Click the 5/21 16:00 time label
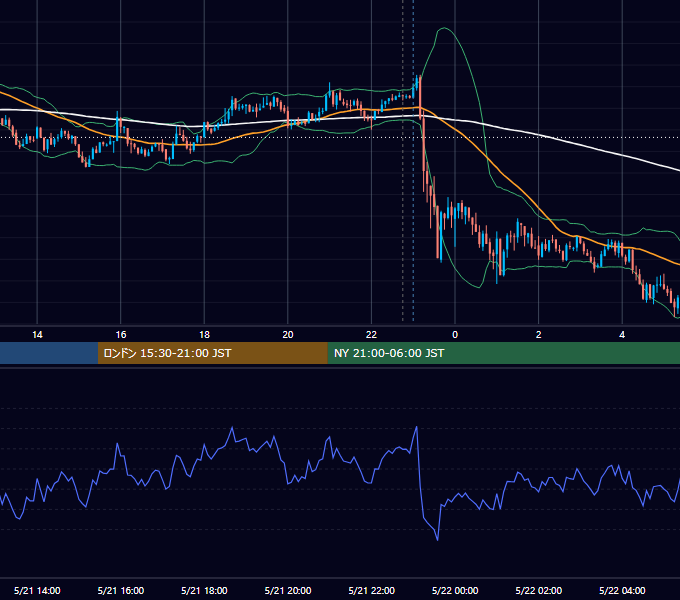 pyautogui.click(x=121, y=590)
